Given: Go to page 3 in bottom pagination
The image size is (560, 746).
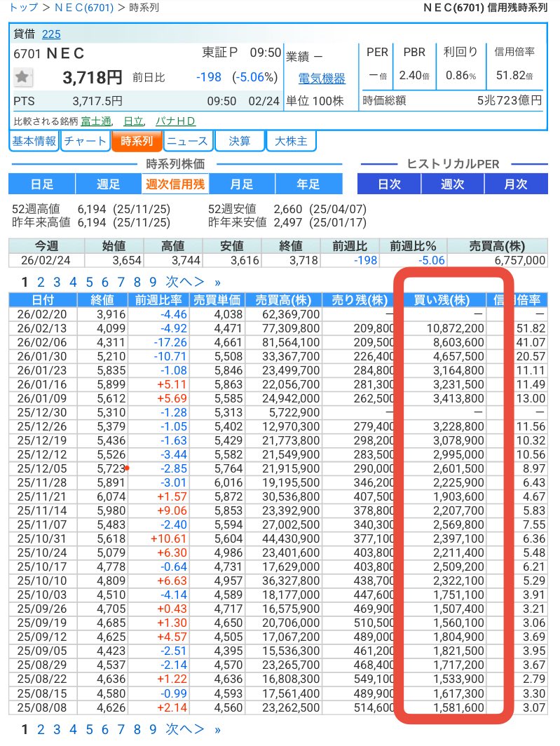Looking at the screenshot, I should point(57,730).
